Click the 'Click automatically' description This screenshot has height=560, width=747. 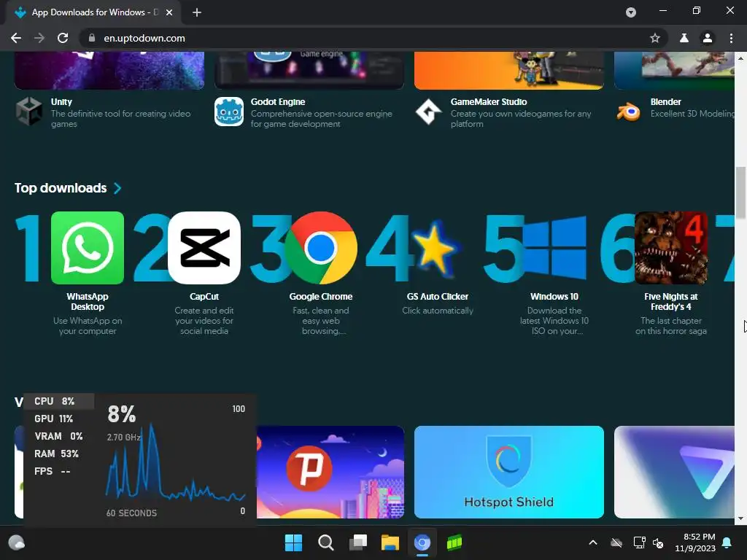tap(438, 311)
